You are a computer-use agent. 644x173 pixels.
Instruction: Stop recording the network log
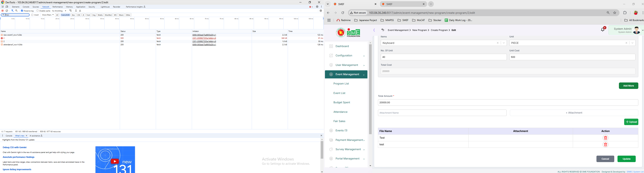2,11
